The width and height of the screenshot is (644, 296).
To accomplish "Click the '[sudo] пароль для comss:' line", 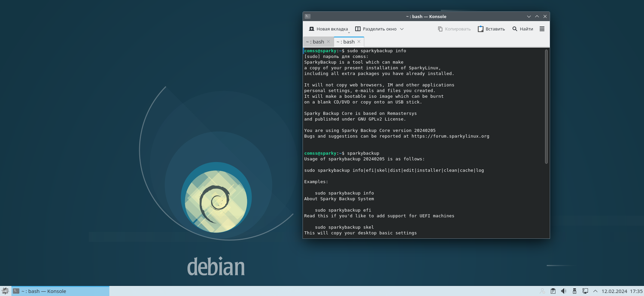I will point(336,56).
